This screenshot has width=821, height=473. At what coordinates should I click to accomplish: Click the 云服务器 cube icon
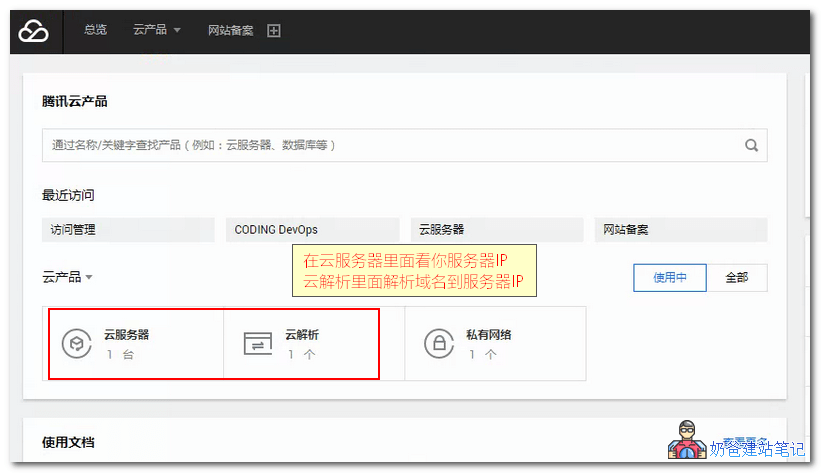tap(77, 344)
